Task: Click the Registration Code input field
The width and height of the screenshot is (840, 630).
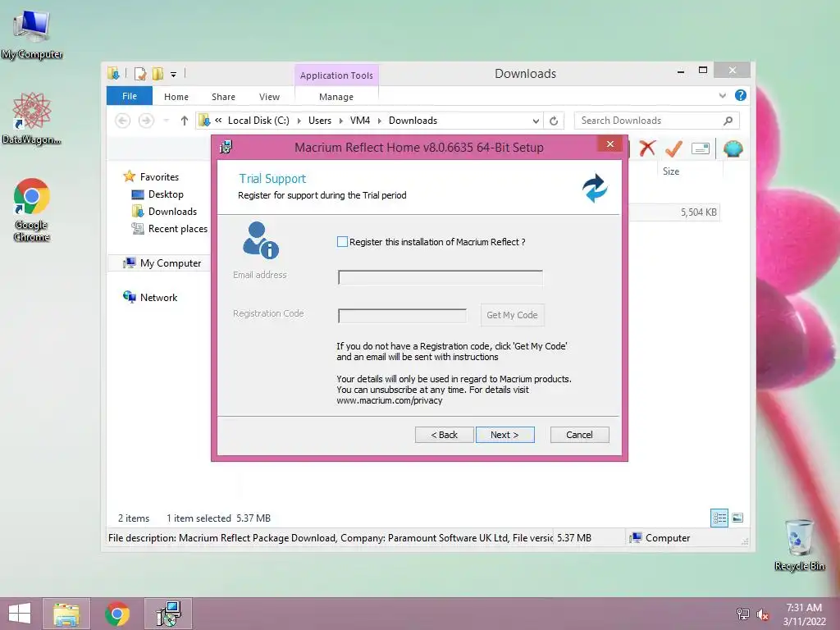Action: click(402, 316)
